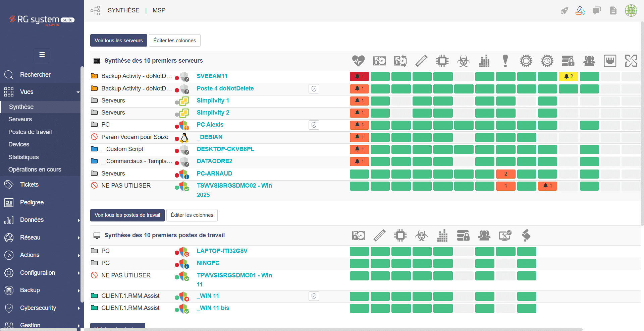
Task: Click the biohazard antivirus column icon in servers
Action: (x=463, y=61)
